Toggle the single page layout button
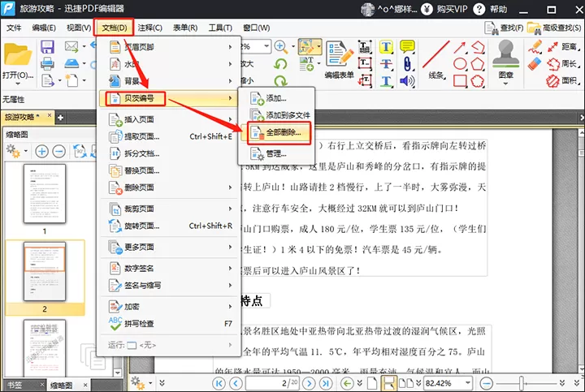The image size is (585, 392). 371,383
